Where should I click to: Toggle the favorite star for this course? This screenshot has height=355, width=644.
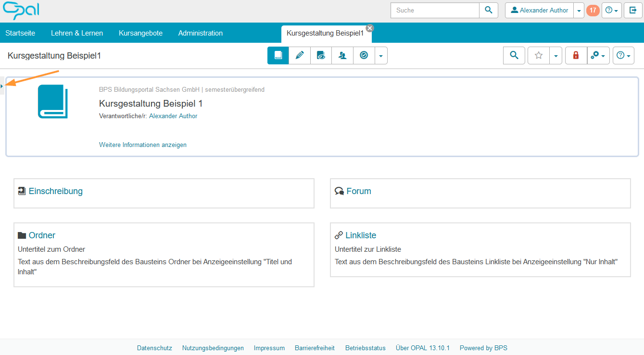tap(539, 56)
